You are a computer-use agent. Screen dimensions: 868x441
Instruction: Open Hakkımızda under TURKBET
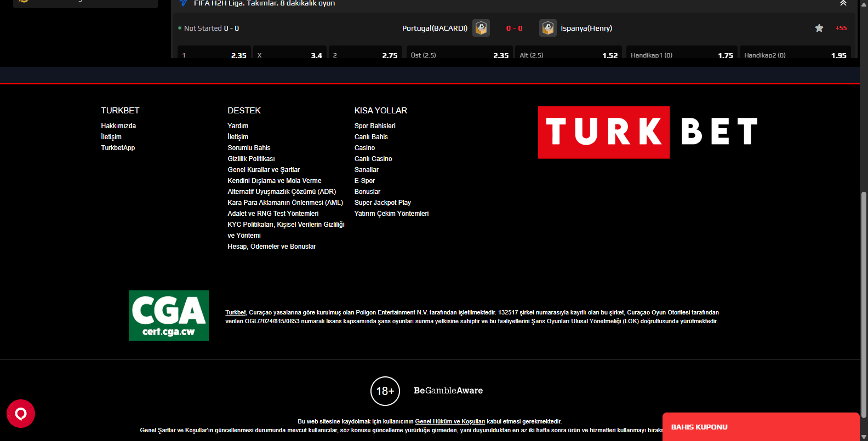118,126
